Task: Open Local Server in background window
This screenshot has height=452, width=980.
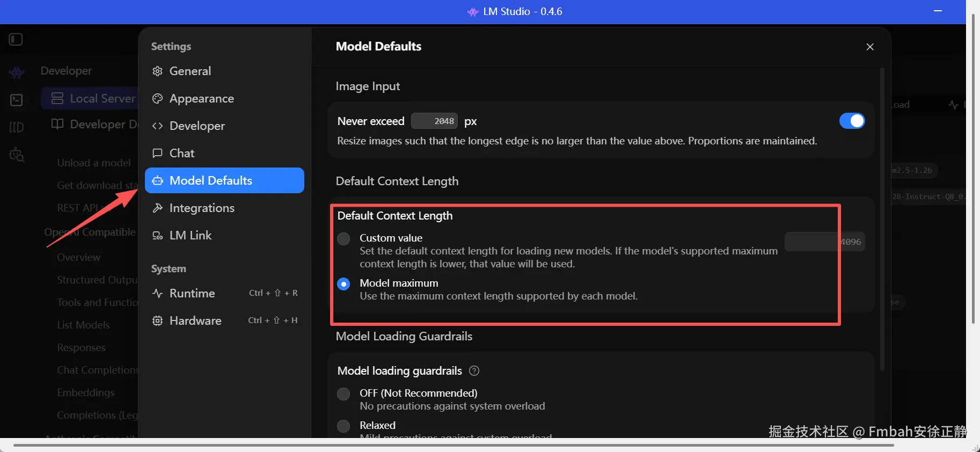Action: tap(90, 98)
